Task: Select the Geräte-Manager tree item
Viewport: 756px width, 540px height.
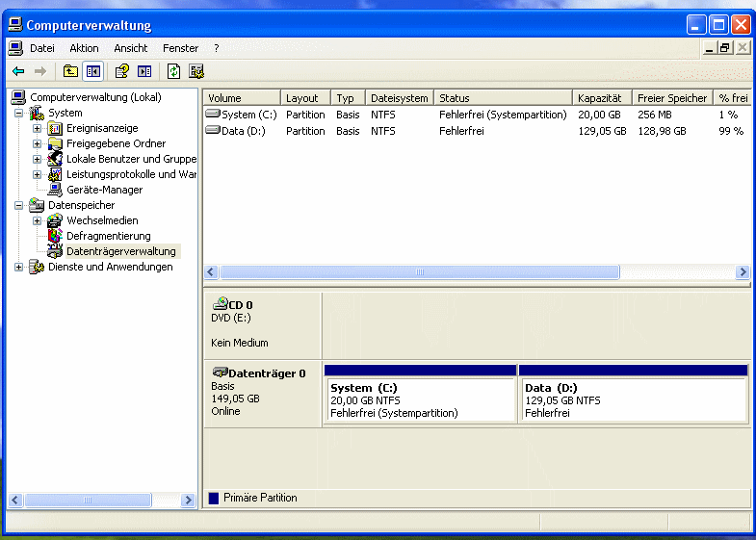Action: [105, 190]
